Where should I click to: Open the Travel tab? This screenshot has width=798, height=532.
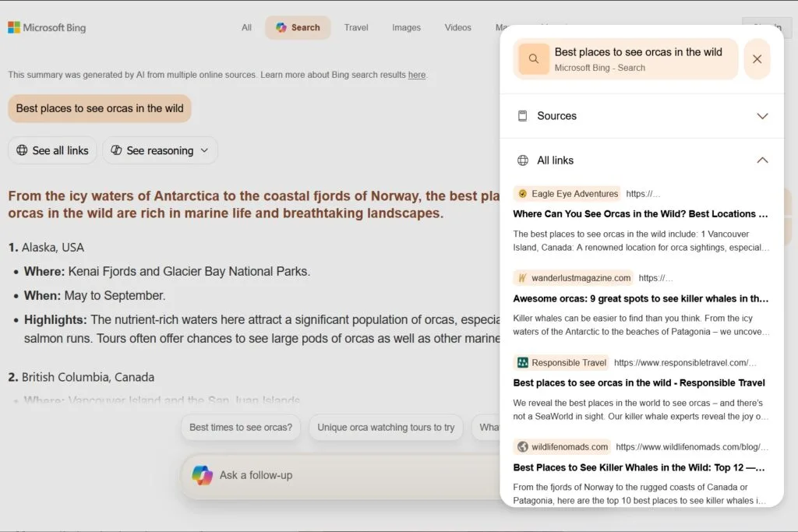[x=355, y=27]
